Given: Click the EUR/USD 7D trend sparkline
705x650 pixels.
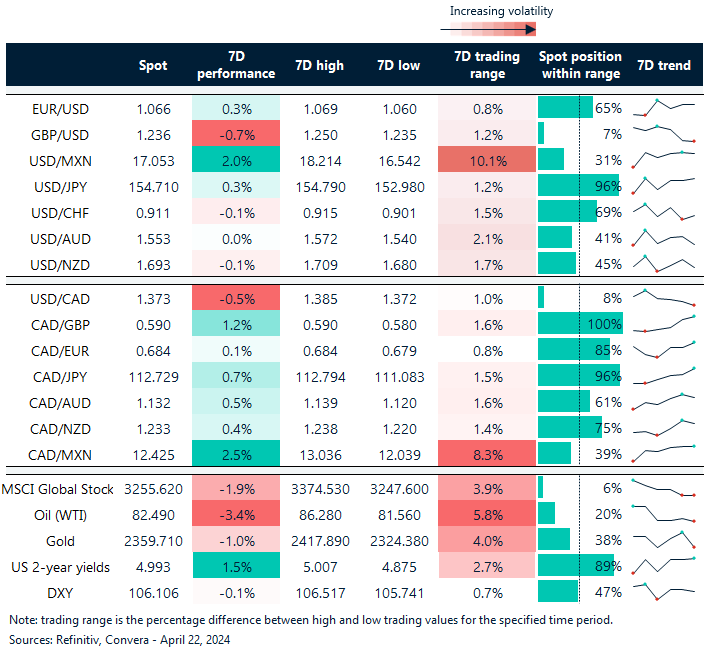Looking at the screenshot, I should tap(664, 107).
